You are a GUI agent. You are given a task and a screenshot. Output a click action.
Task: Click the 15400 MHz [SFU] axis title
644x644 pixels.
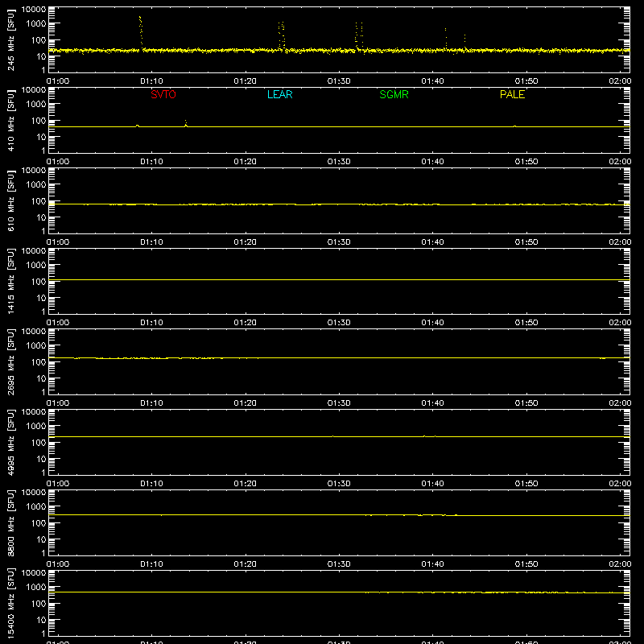pyautogui.click(x=11, y=603)
